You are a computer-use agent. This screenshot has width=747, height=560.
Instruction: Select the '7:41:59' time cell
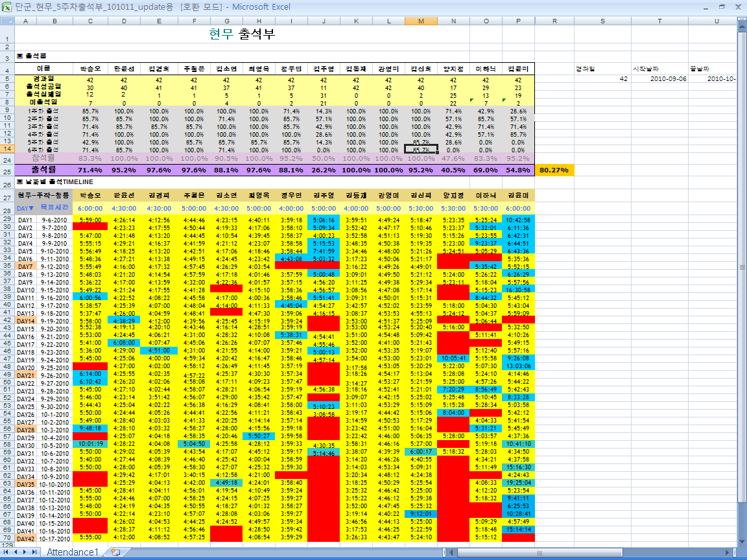click(324, 251)
